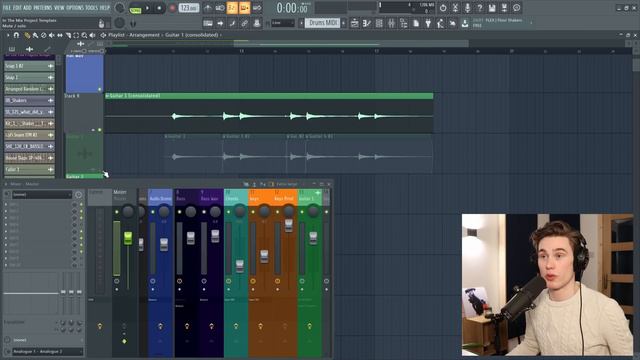Screen dimensions: 640x360
Task: Adjust the green Master volume fader
Action: 128,238
